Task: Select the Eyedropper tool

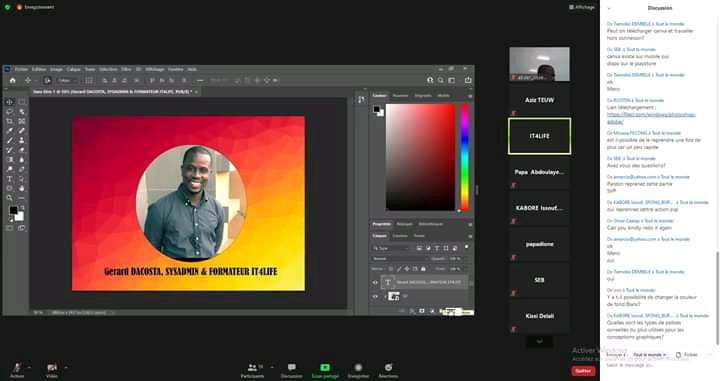Action: click(10, 131)
